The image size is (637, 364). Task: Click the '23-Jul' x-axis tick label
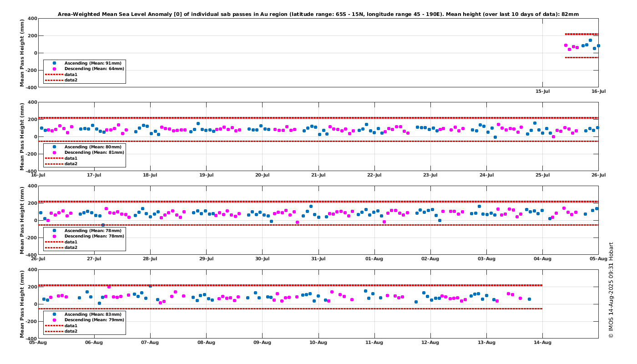(x=430, y=175)
